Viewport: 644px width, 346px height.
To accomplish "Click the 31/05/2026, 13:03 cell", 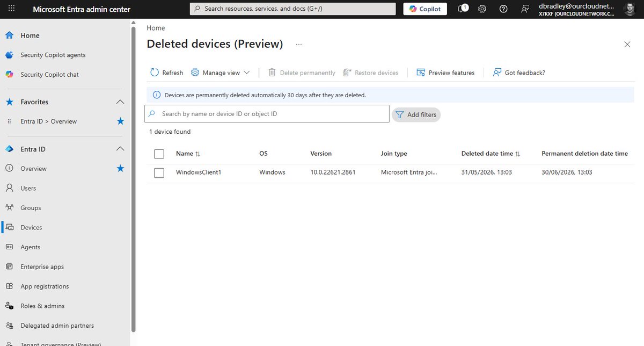I will pyautogui.click(x=487, y=172).
